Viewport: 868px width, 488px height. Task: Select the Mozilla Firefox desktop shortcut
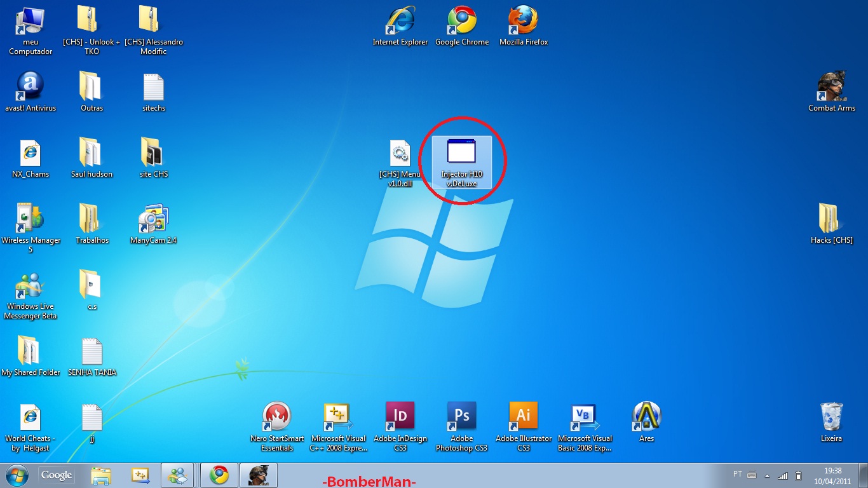coord(524,27)
